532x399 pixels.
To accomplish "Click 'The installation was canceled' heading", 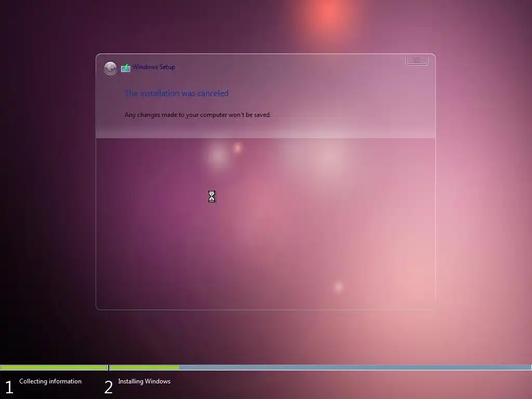I will [x=177, y=94].
